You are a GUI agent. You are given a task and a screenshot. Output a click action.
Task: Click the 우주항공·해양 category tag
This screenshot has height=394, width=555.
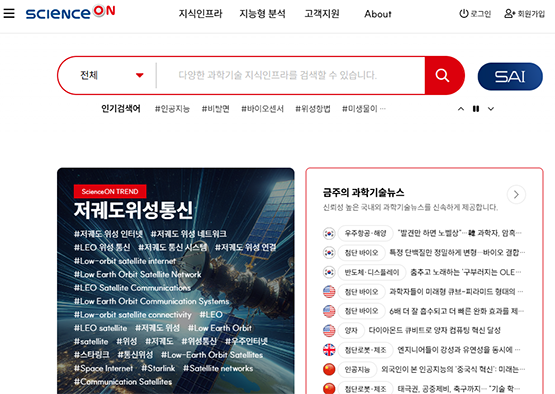point(365,233)
